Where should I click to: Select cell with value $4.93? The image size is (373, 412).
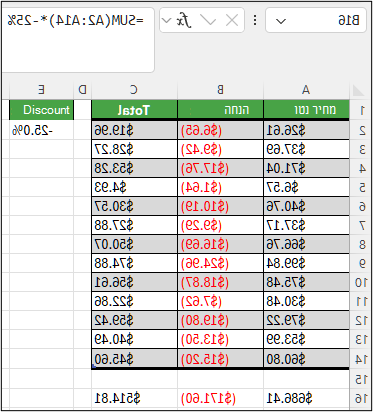[x=134, y=187]
